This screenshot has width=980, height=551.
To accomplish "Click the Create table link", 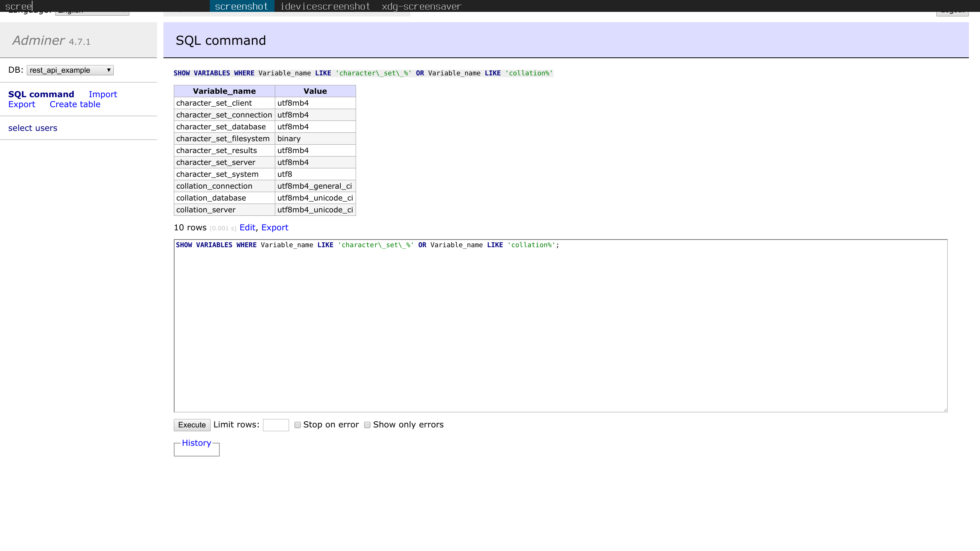I will click(75, 104).
